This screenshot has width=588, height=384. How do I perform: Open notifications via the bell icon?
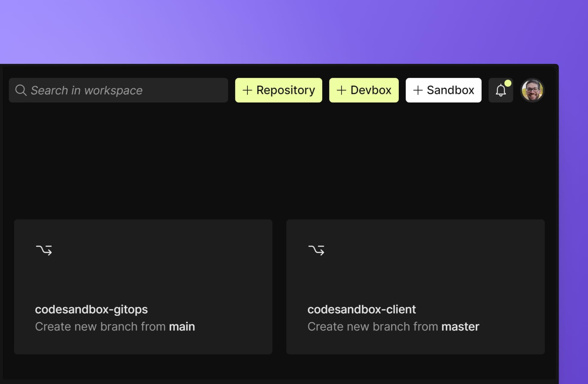tap(501, 90)
